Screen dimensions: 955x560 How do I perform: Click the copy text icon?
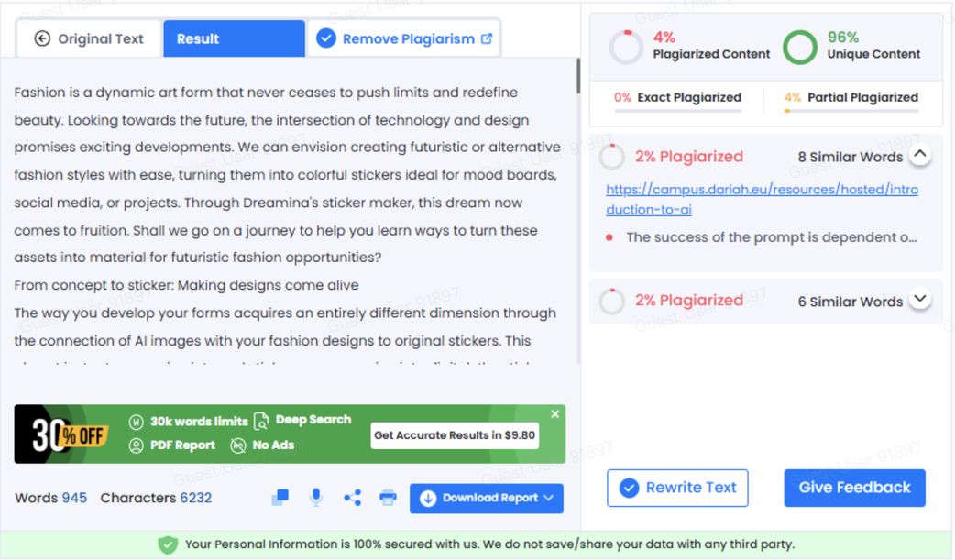280,497
